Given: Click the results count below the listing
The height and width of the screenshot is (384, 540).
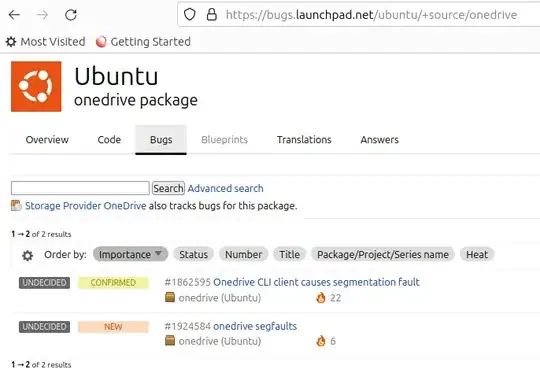Looking at the screenshot, I should 41,365.
